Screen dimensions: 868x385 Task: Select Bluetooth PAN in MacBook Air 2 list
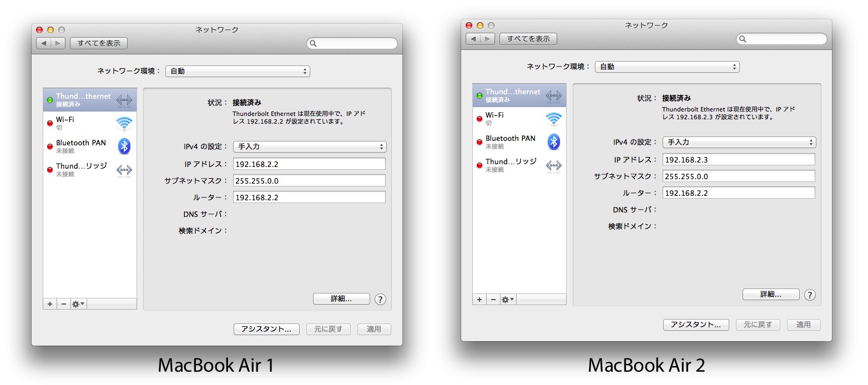pyautogui.click(x=519, y=142)
